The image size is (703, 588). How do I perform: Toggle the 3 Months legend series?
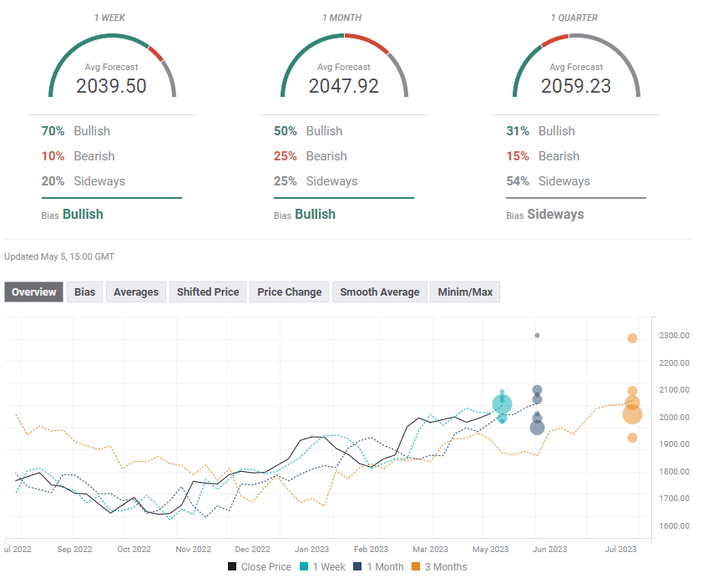pos(439,567)
